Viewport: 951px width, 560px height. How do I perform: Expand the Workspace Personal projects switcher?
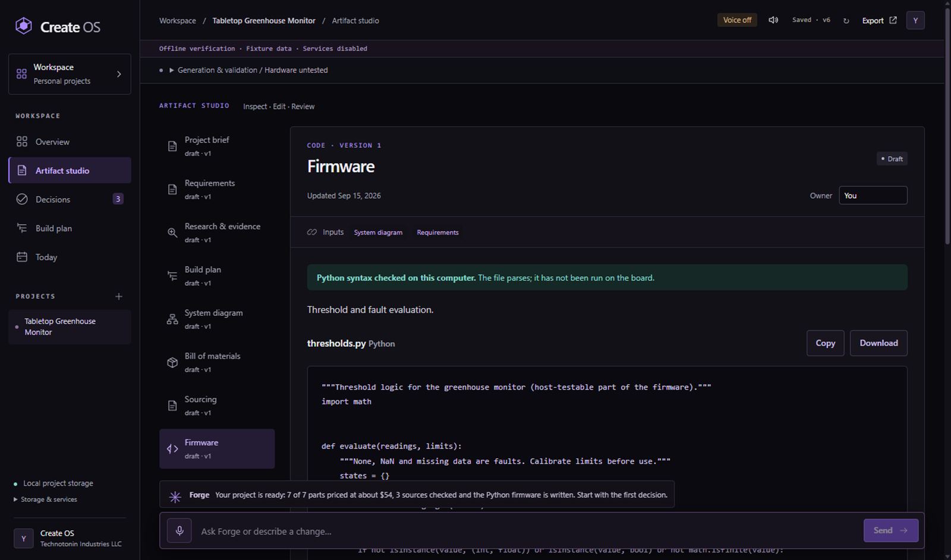70,74
